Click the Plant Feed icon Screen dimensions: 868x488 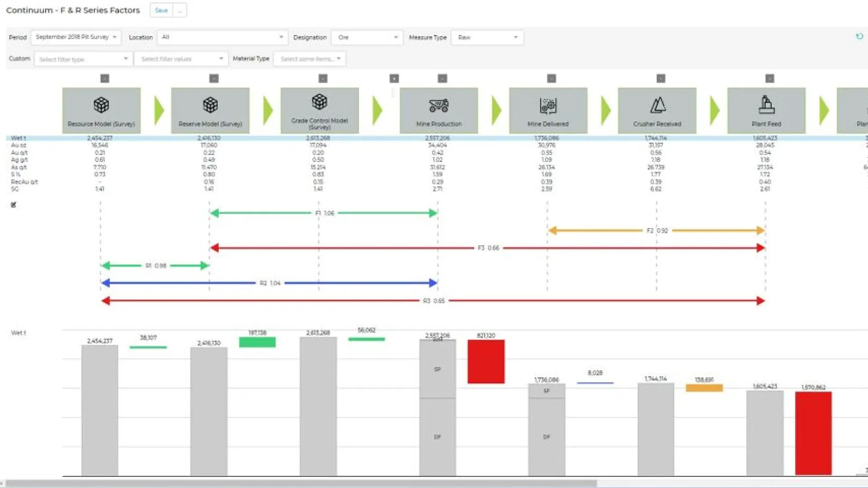tap(766, 105)
